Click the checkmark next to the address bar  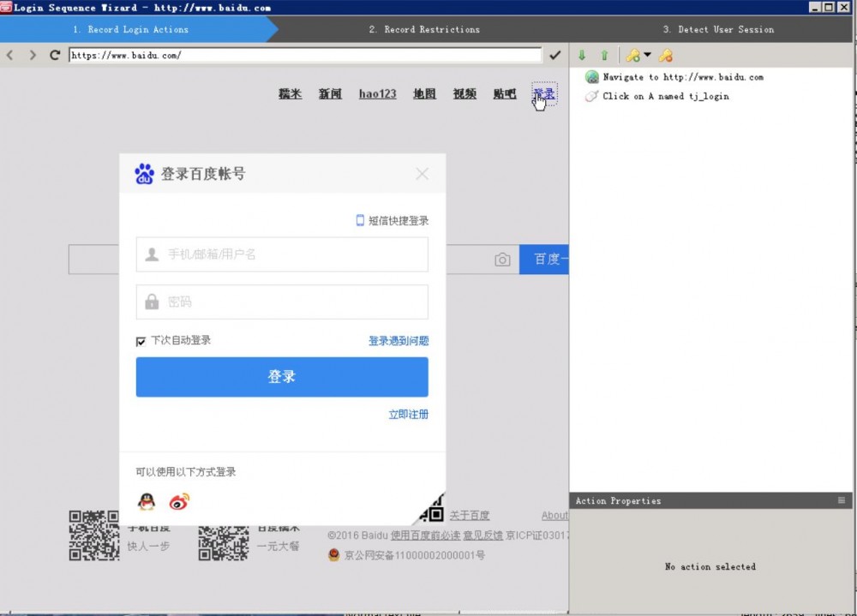coord(555,54)
